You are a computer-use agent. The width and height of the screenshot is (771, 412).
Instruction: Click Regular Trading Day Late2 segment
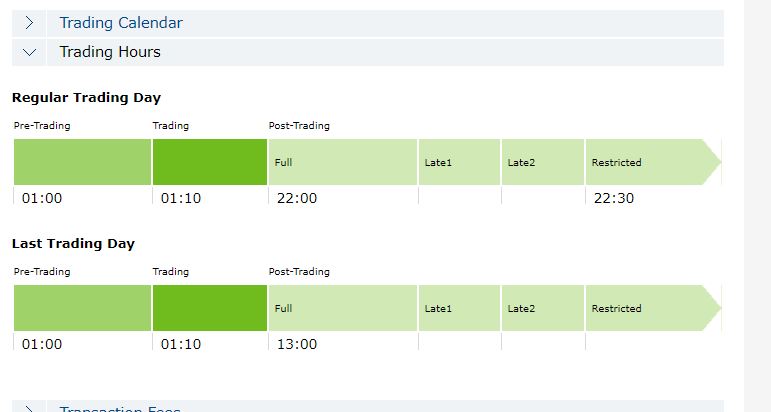pyautogui.click(x=543, y=162)
